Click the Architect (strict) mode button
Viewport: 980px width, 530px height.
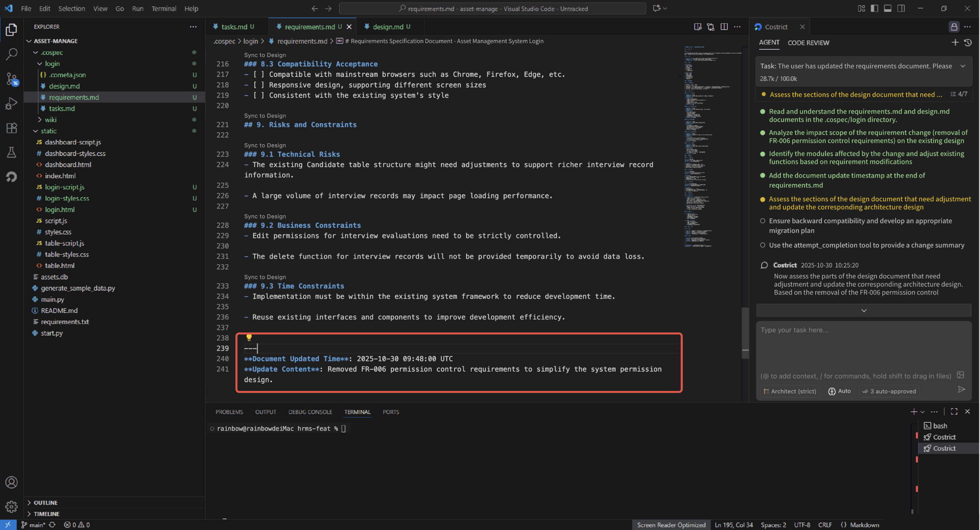[790, 391]
